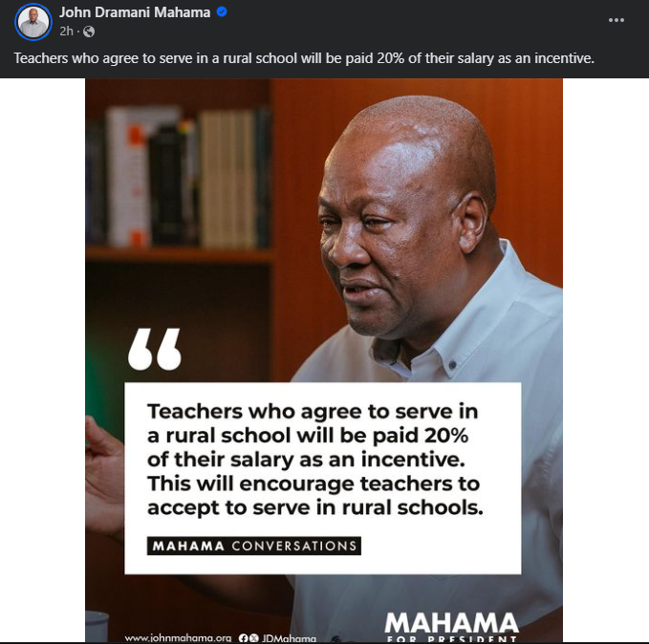Click the public globe audience icon
Viewport: 649px width, 644px height.
89,32
